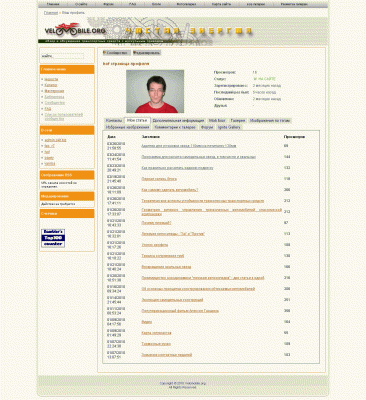Open the user profile photo
Screen dimensions: 366x400
155,91
